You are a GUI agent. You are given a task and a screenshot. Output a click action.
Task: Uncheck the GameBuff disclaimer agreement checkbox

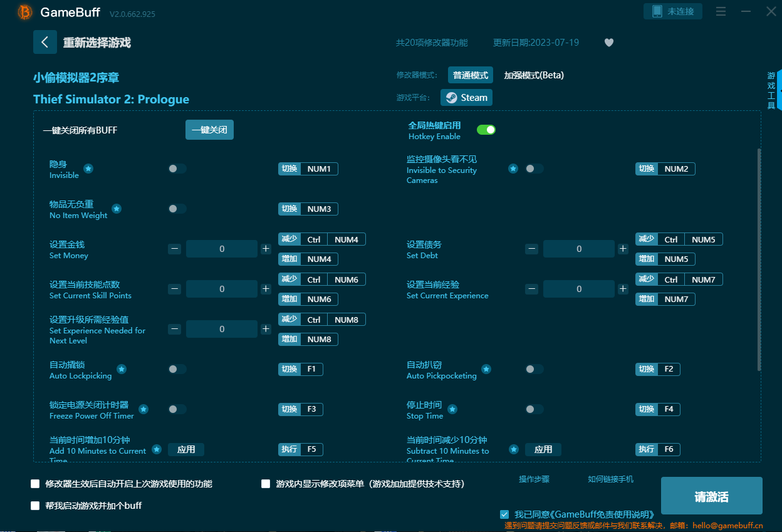(x=504, y=514)
